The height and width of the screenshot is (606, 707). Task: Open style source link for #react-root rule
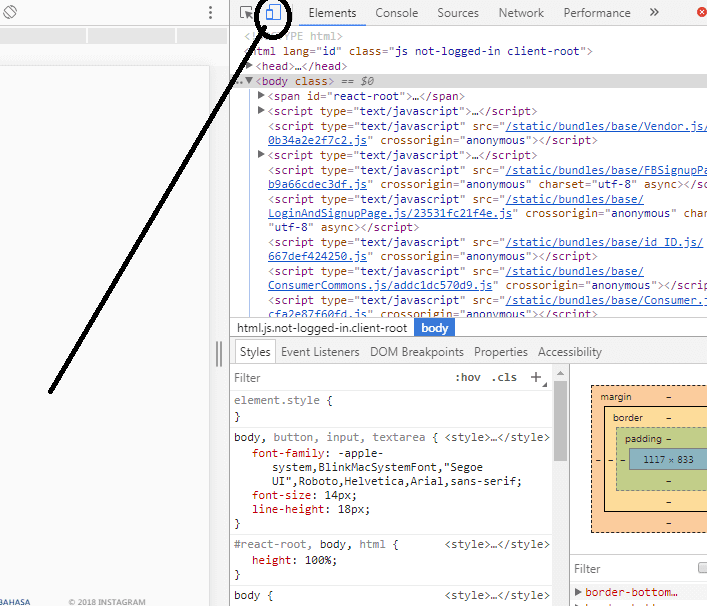497,545
